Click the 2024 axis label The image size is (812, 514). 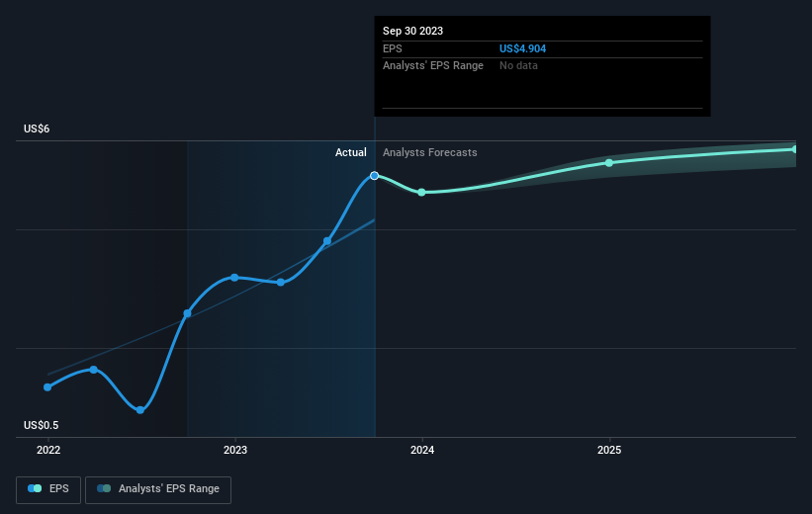tap(422, 451)
